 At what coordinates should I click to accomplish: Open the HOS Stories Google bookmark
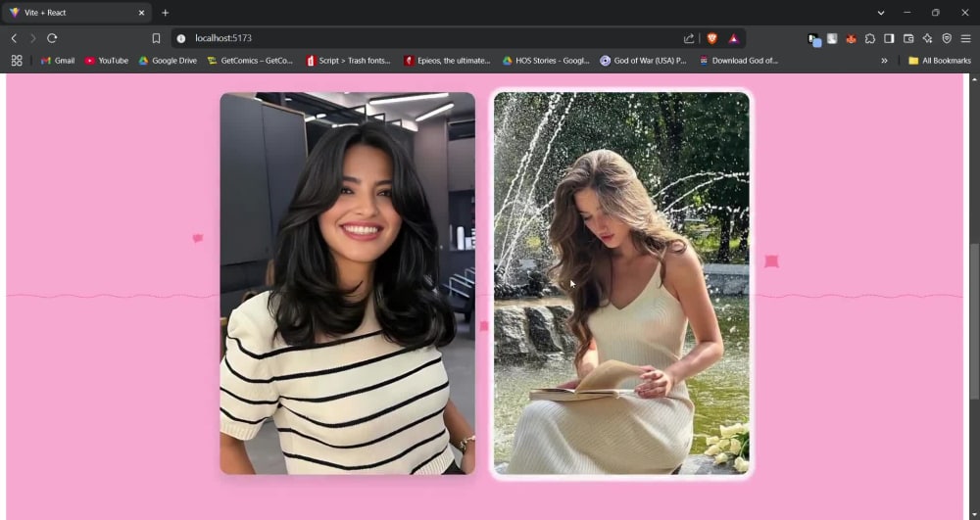(546, 61)
